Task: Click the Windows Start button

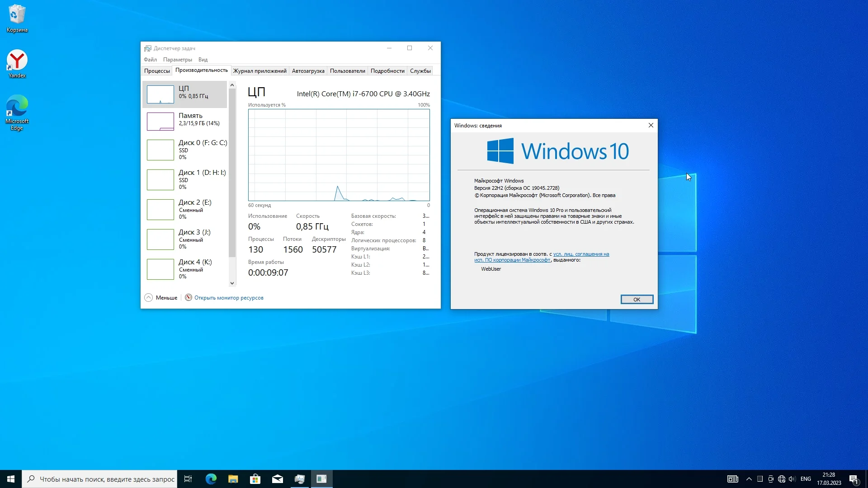Action: 11,479
